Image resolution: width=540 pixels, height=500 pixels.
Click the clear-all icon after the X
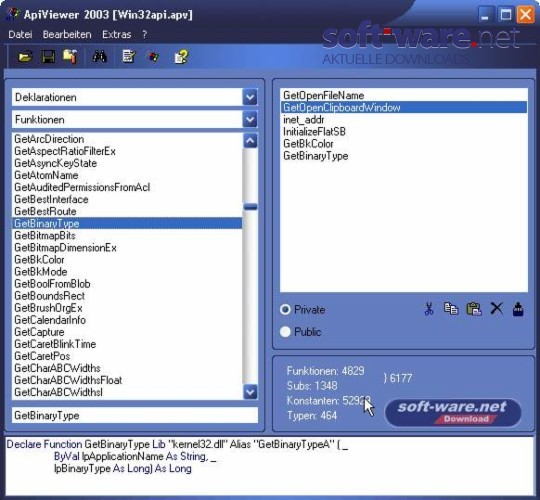(518, 309)
